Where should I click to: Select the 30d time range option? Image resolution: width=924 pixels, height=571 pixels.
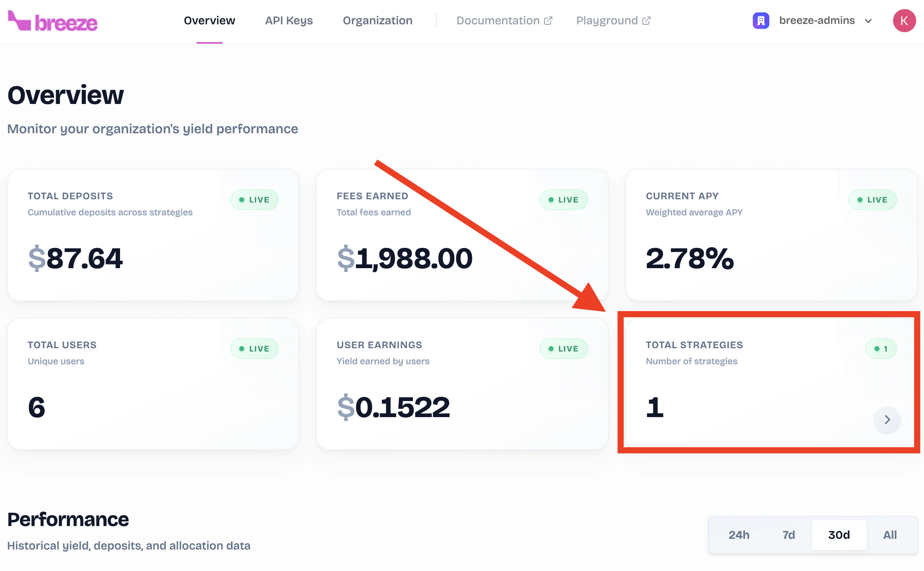click(839, 535)
